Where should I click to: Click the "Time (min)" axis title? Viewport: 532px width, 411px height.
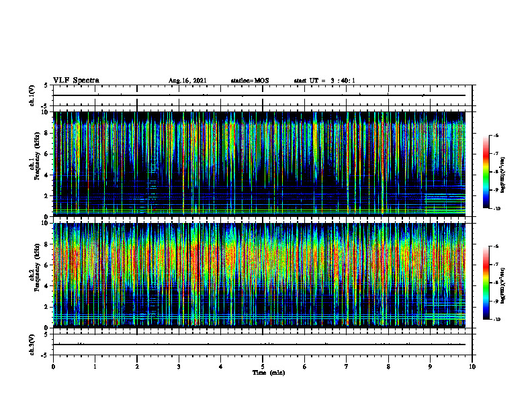click(269, 373)
